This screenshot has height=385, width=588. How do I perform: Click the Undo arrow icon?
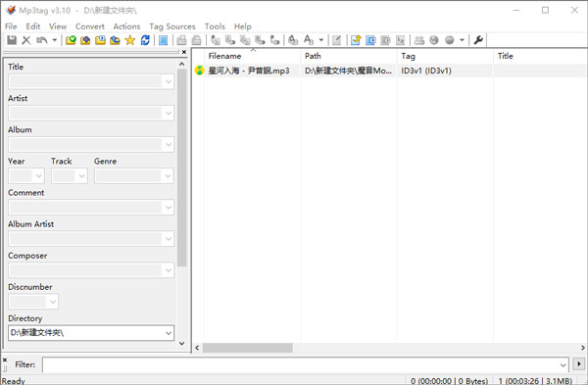(x=41, y=40)
